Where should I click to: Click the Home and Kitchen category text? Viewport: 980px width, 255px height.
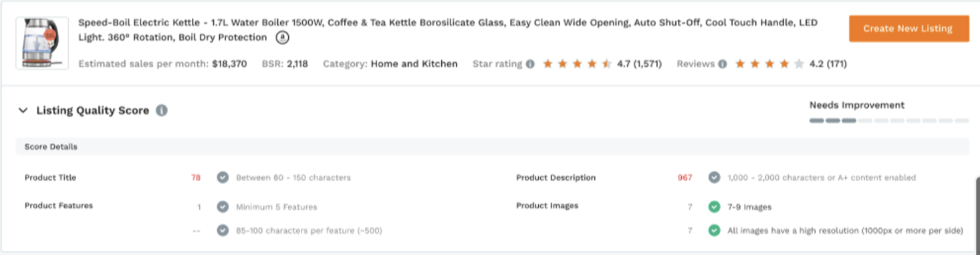414,64
